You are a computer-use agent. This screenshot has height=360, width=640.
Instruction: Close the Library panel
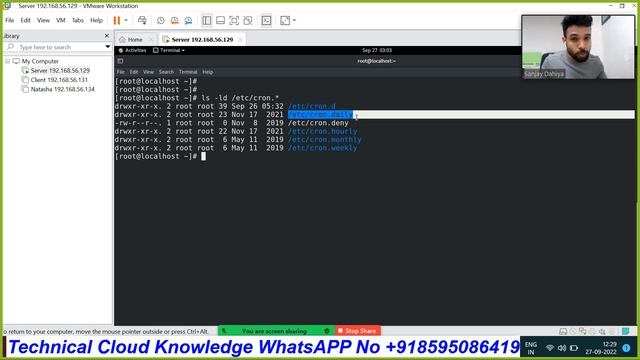[x=107, y=36]
